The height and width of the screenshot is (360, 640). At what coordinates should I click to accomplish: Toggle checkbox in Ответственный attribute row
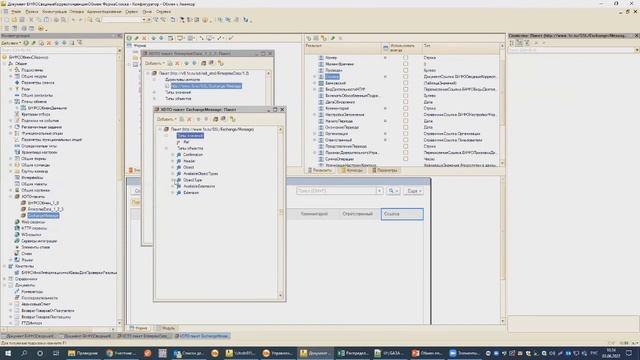[405, 140]
